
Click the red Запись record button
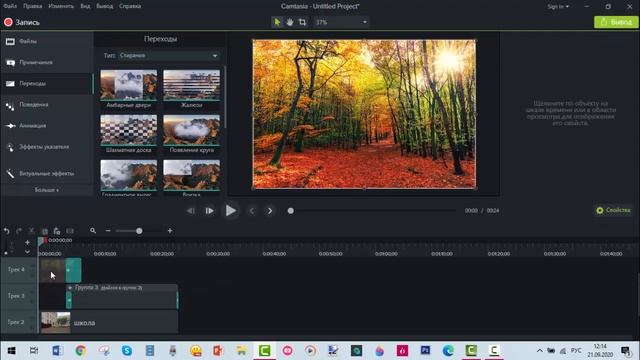click(x=22, y=22)
